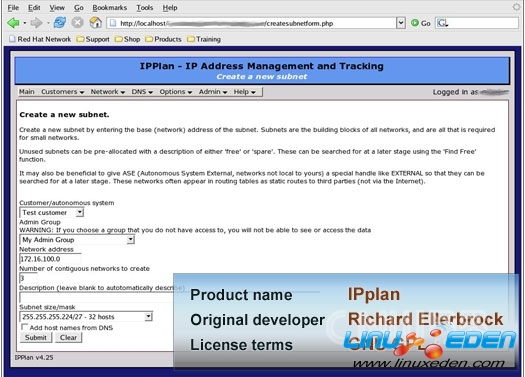Open the Edit menu
This screenshot has width=525, height=377.
pyautogui.click(x=34, y=7)
